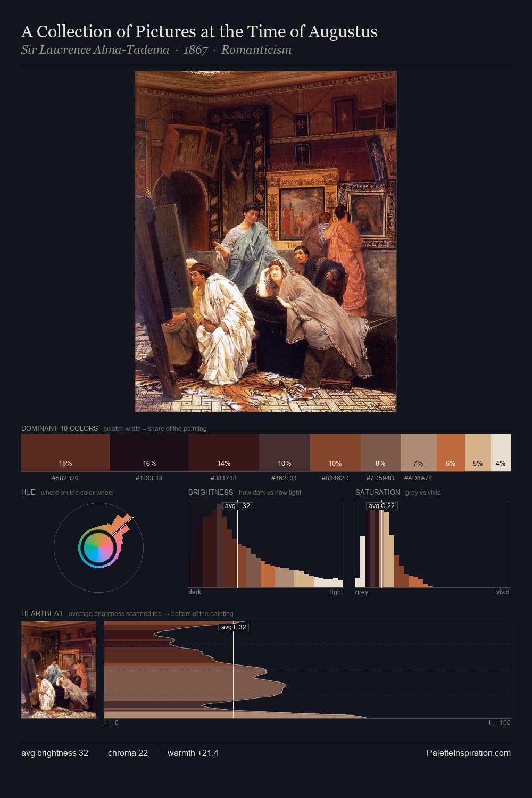
Task: Click the 'avg L 32' label in heartbeat chart
Action: coord(234,627)
